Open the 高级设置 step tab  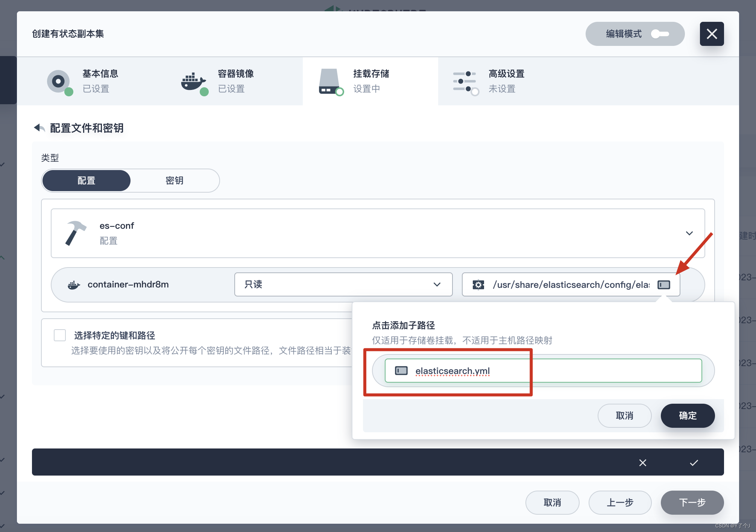point(506,81)
